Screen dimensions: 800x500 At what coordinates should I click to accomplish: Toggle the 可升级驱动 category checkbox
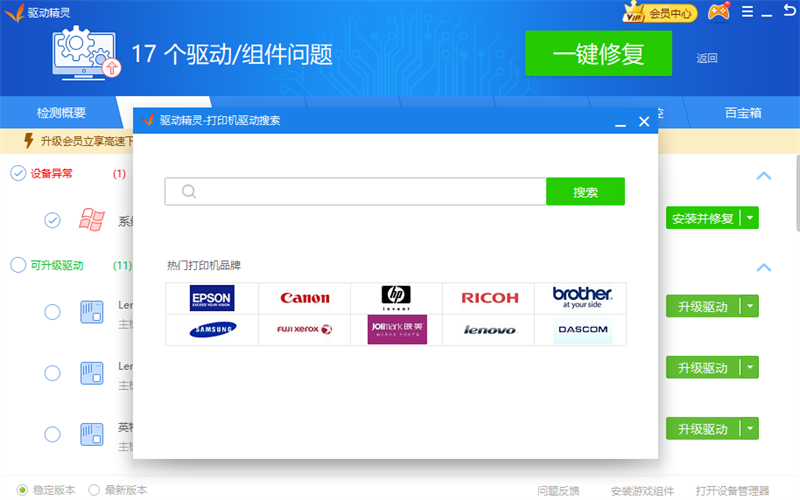[18, 265]
